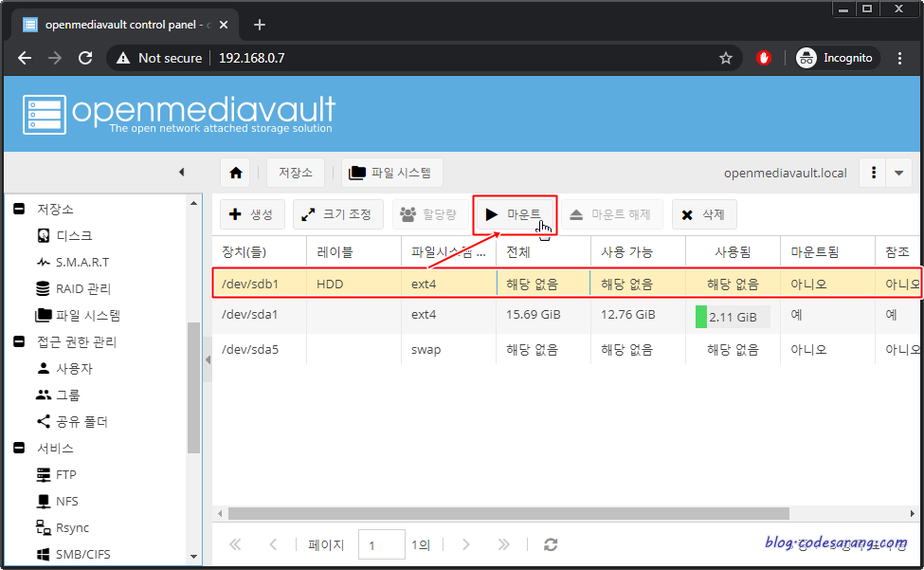Collapse the 접근 권한 관리 section
Screen dimensions: 924x570
pos(19,341)
